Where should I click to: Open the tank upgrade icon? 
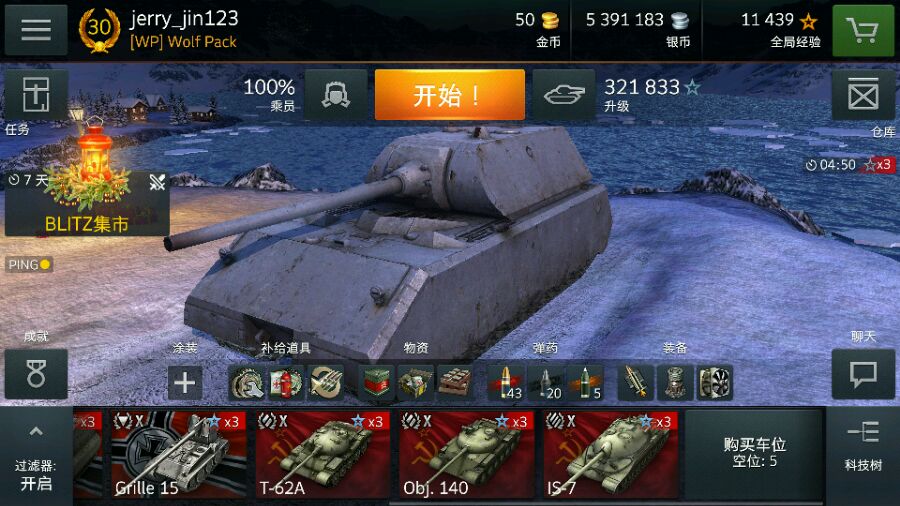[564, 95]
